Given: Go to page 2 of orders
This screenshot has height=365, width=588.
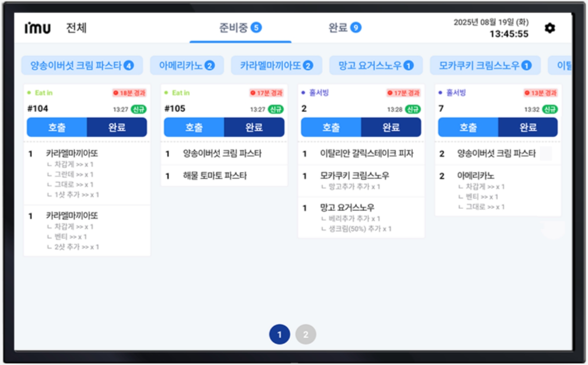Looking at the screenshot, I should tap(306, 334).
